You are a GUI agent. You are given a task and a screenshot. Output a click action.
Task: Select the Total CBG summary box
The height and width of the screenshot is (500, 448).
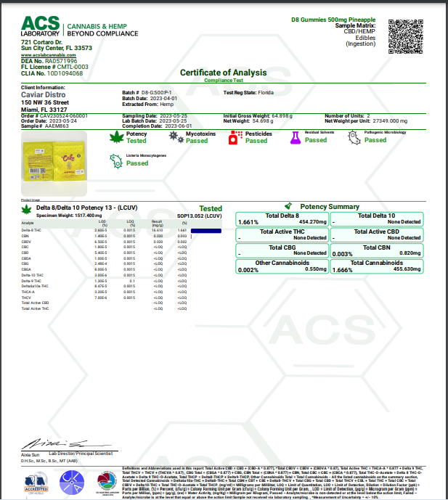pyautogui.click(x=282, y=250)
